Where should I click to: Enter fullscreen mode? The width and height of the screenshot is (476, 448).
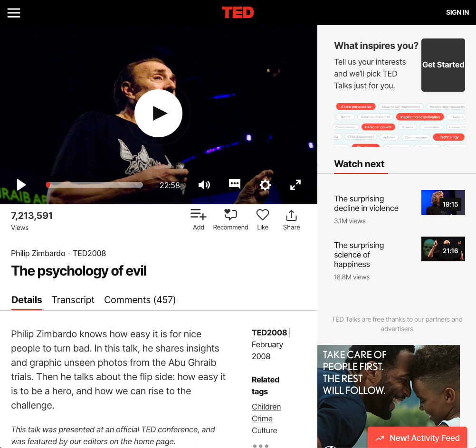295,185
